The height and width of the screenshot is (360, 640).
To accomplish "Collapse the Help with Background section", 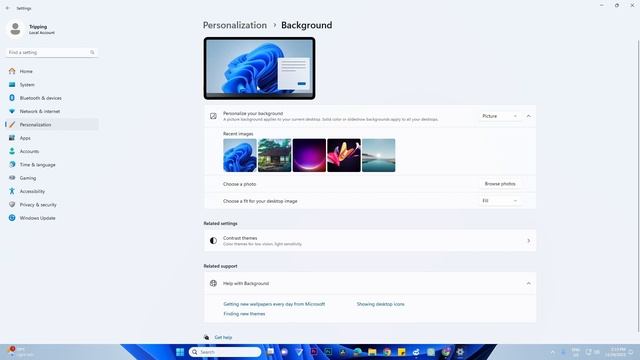I will point(529,283).
